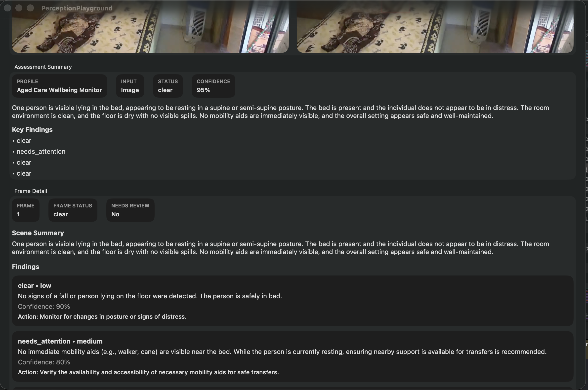Image resolution: width=588 pixels, height=390 pixels.
Task: Click the red close window button
Action: click(7, 8)
